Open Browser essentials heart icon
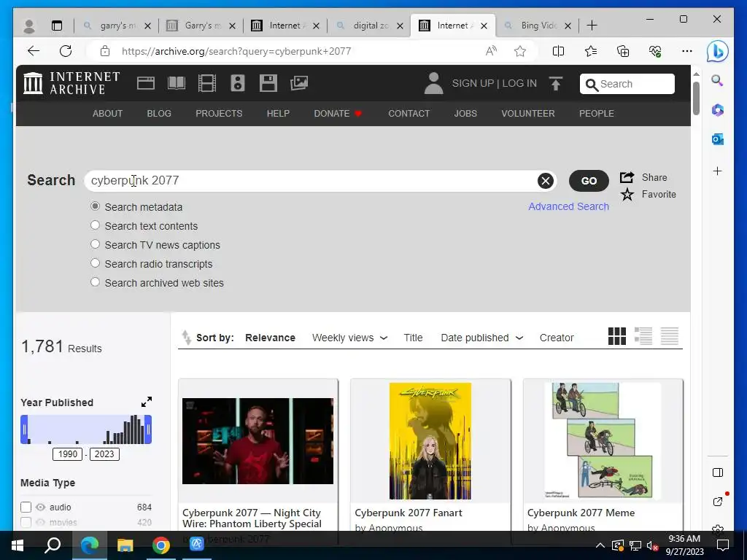The height and width of the screenshot is (560, 747). pyautogui.click(x=655, y=51)
